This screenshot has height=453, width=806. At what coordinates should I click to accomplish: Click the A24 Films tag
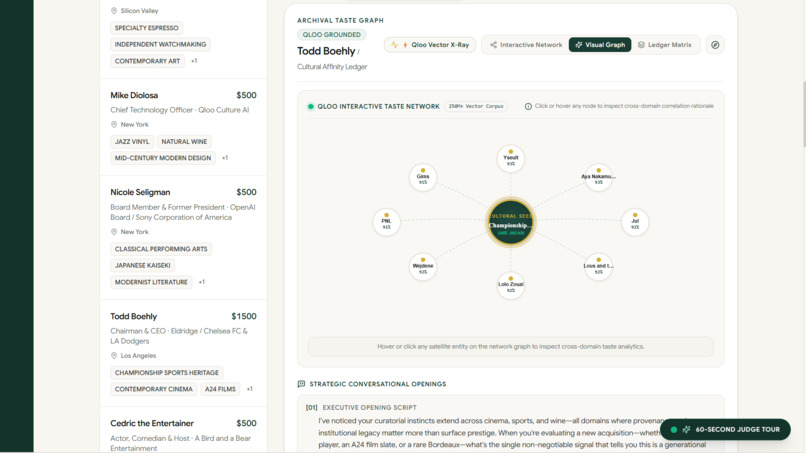[220, 389]
